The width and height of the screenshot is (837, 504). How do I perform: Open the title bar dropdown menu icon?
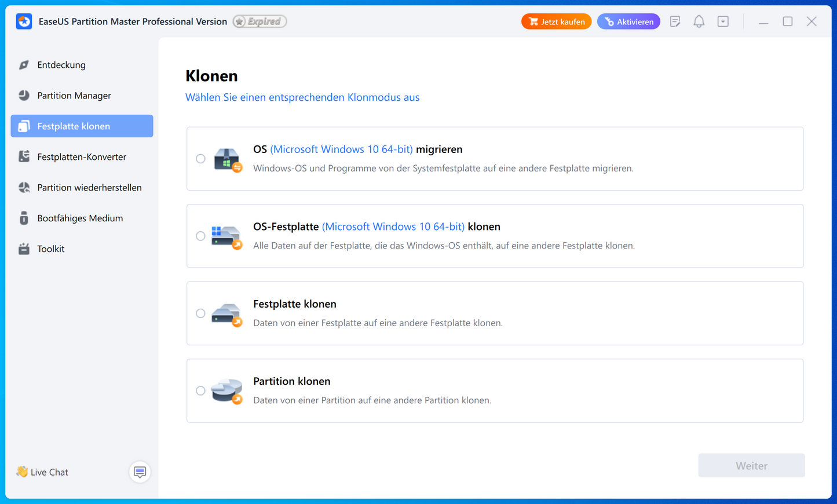[723, 21]
